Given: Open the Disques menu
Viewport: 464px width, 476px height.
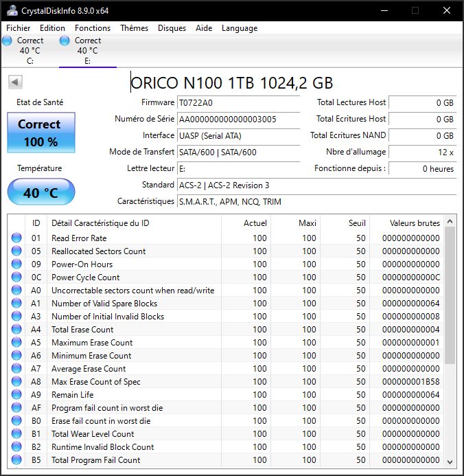Looking at the screenshot, I should tap(172, 28).
